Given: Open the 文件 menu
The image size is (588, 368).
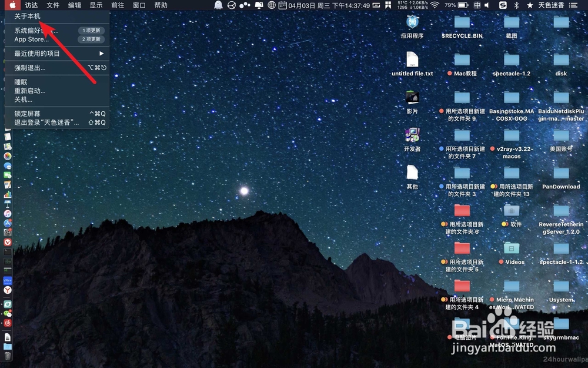Looking at the screenshot, I should [53, 5].
